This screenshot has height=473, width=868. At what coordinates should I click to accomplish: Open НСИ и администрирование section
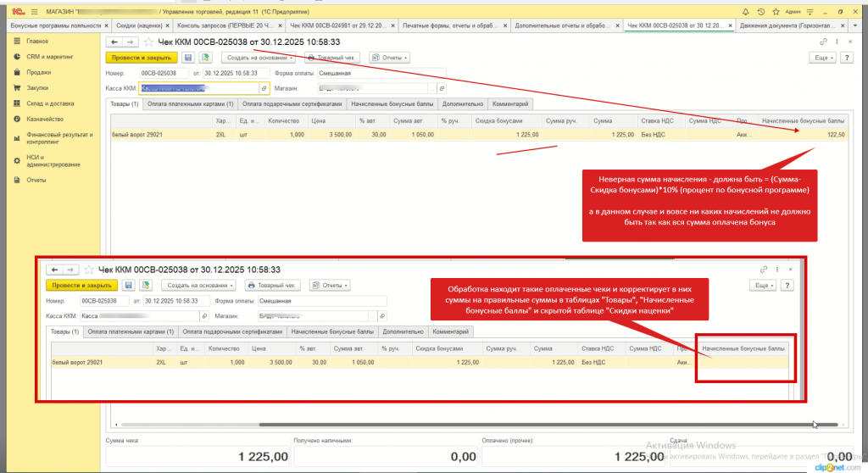(53, 161)
